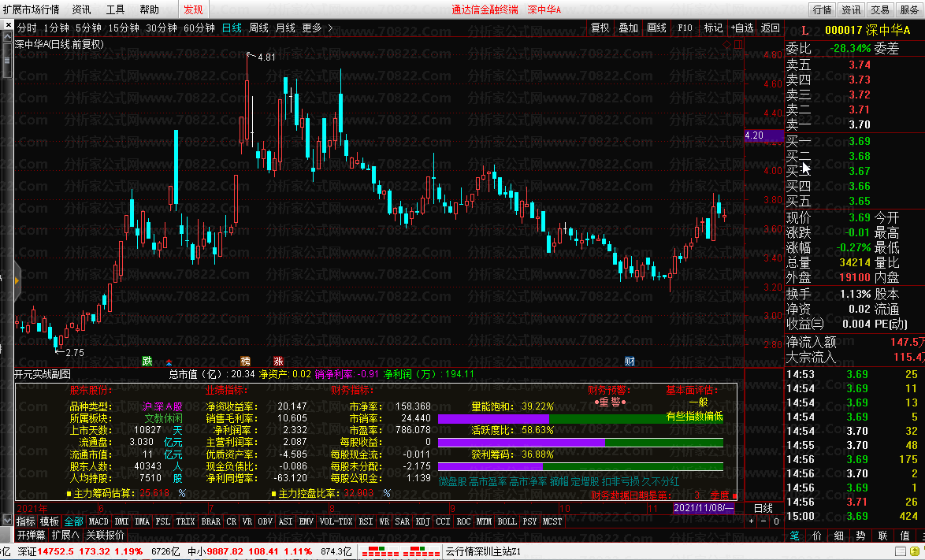This screenshot has height=560, width=925.
Task: Click the 云行情深圳主站Z1 server status
Action: pos(482,552)
